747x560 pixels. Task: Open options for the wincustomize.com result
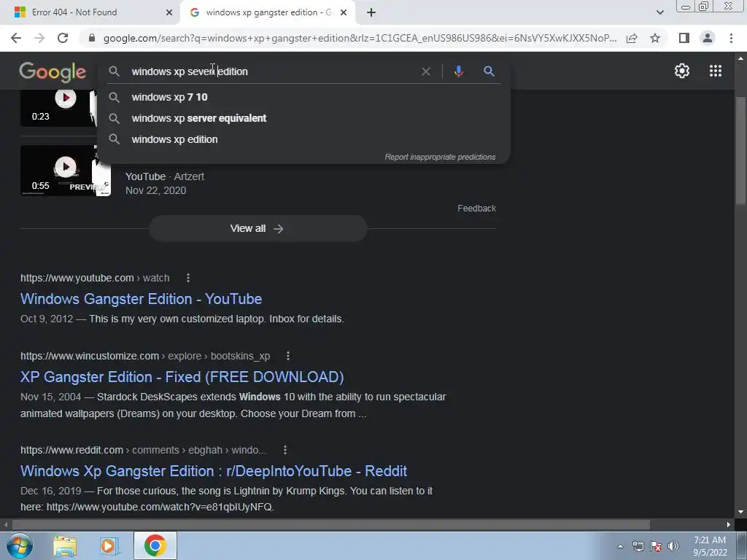click(x=287, y=356)
